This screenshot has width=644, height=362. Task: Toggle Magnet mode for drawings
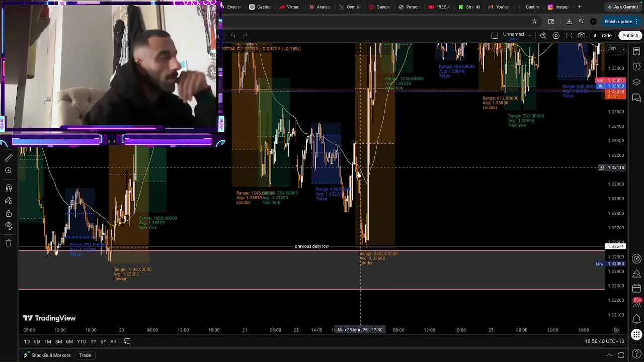9,188
